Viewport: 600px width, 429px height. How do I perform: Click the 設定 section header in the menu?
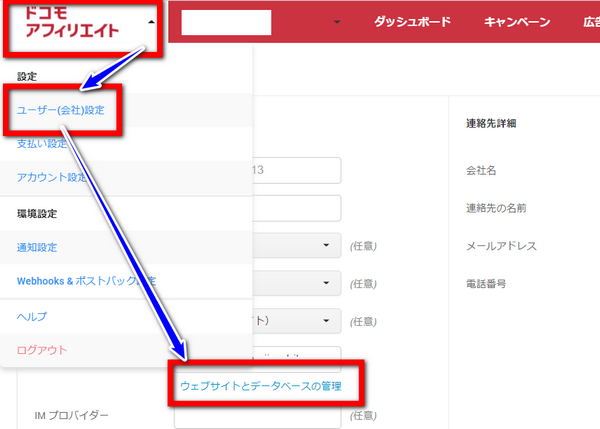click(x=27, y=77)
